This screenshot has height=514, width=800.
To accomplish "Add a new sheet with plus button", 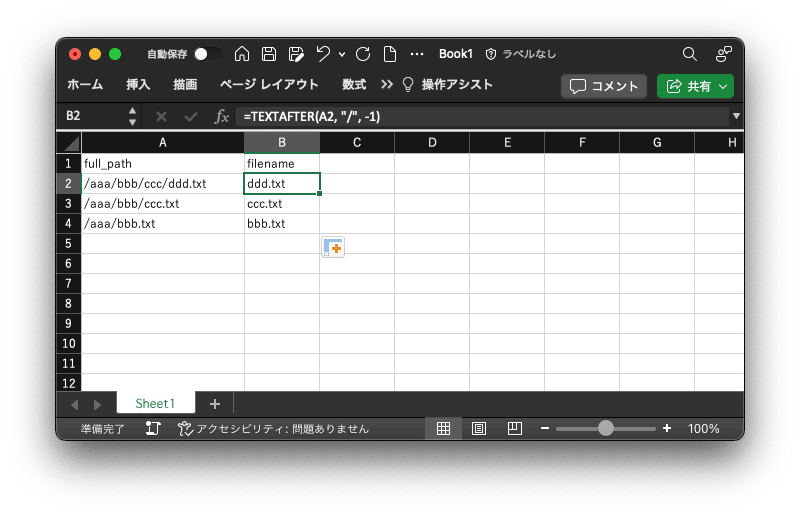I will tap(215, 404).
